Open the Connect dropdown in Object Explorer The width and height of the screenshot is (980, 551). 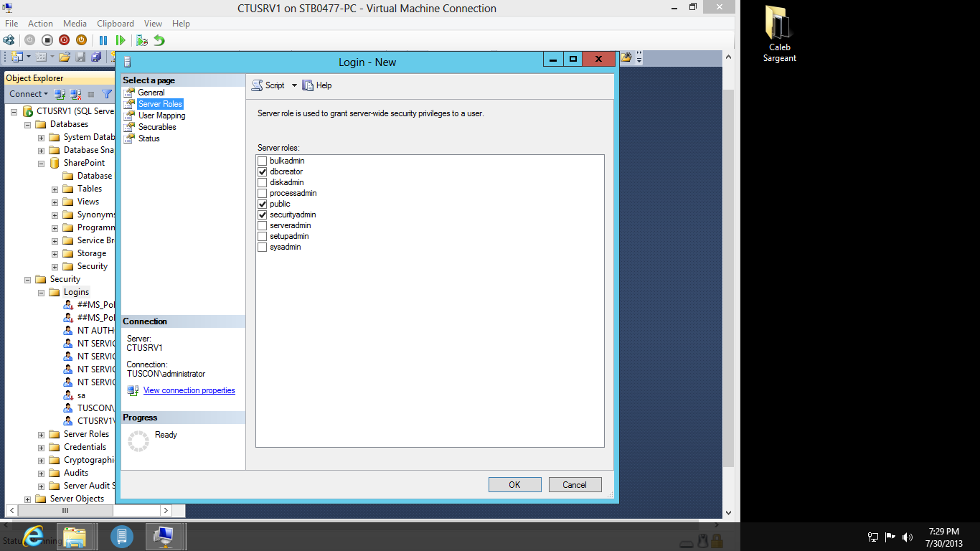[x=29, y=94]
